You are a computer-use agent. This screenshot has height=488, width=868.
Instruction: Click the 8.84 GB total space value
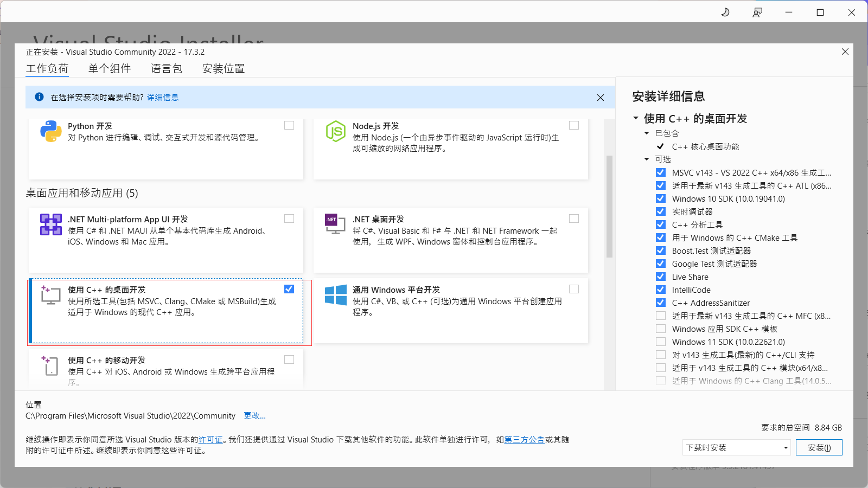click(828, 428)
